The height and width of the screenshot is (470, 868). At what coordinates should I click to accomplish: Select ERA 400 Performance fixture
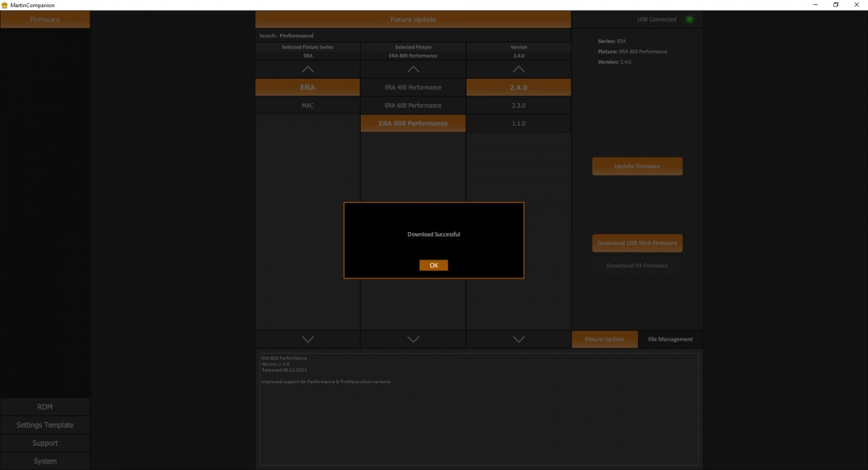413,87
